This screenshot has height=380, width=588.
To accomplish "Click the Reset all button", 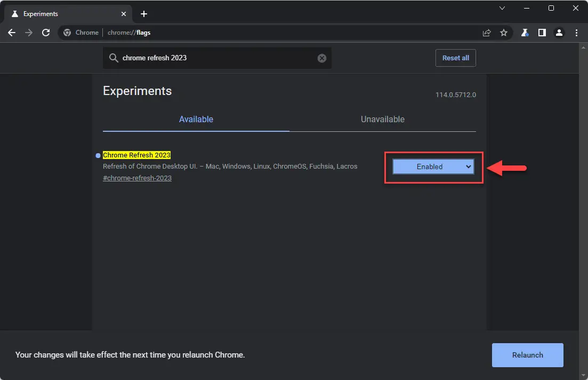I will coord(456,58).
